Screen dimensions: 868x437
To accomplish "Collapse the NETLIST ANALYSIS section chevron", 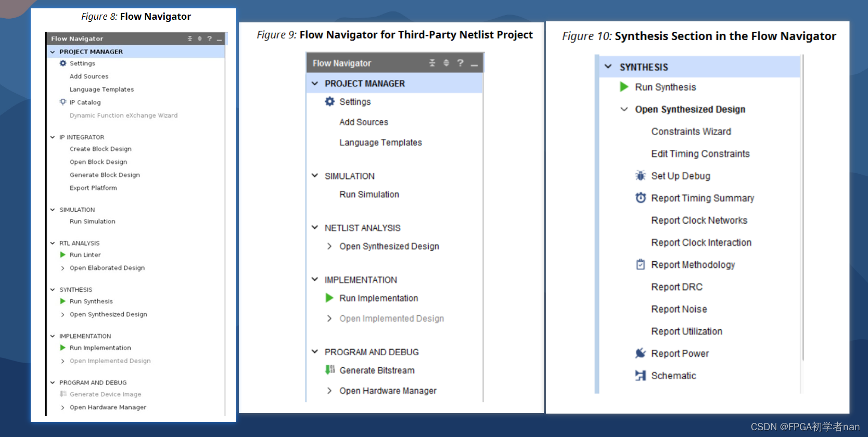I will pos(315,227).
